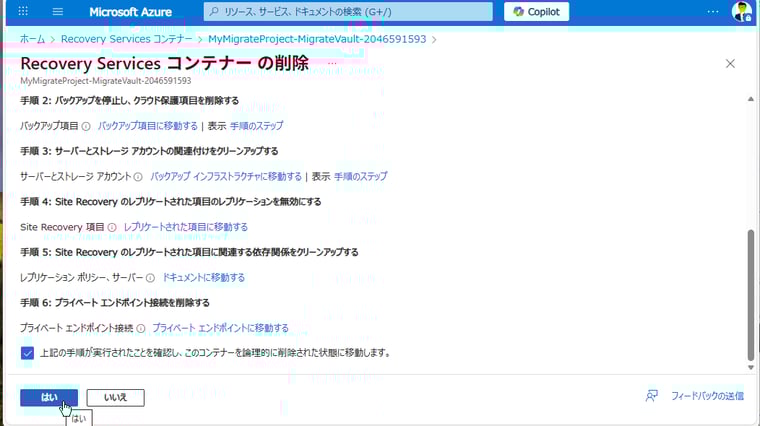This screenshot has height=426, width=760.
Task: Open プライベート エンドポイントに移動する link
Action: (x=221, y=328)
